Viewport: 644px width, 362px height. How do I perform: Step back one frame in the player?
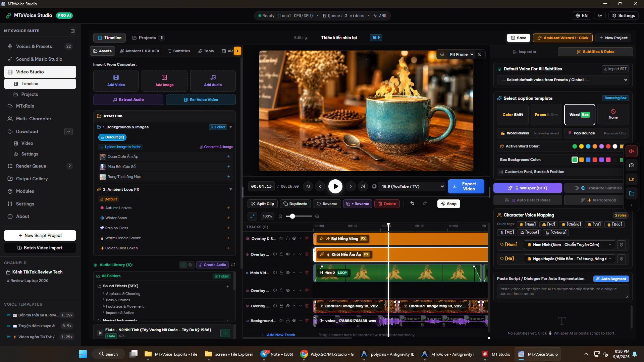320,186
